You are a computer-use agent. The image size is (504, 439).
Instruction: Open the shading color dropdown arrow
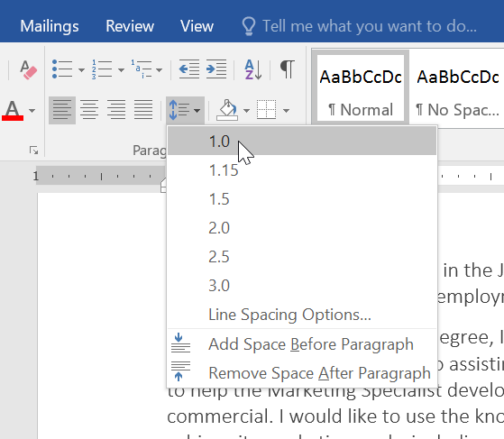tap(246, 111)
